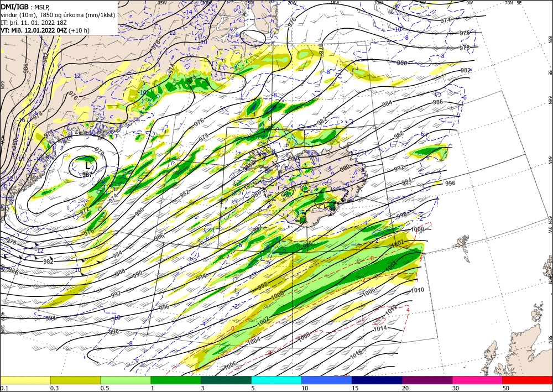The width and height of the screenshot is (553, 392).
Task: Click the '30W' longitude label
Action: coord(207,3)
